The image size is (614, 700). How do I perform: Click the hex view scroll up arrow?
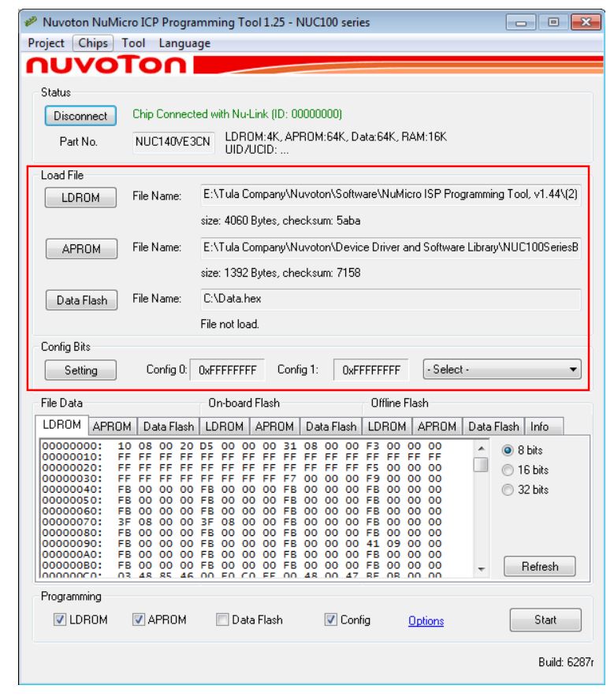481,448
